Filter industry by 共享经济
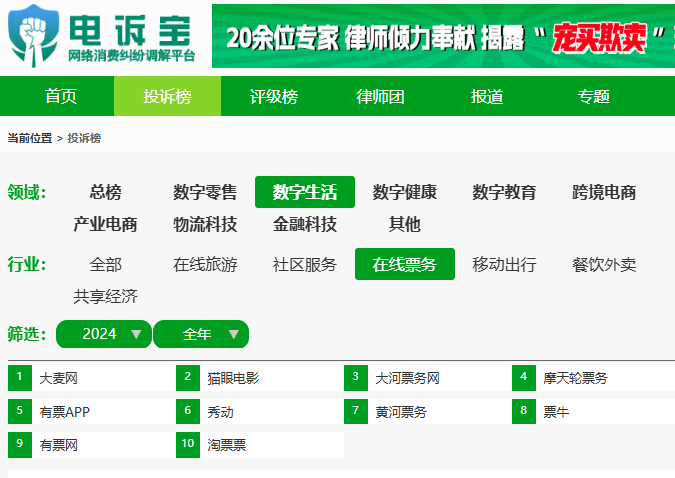This screenshot has width=675, height=478. pyautogui.click(x=105, y=296)
